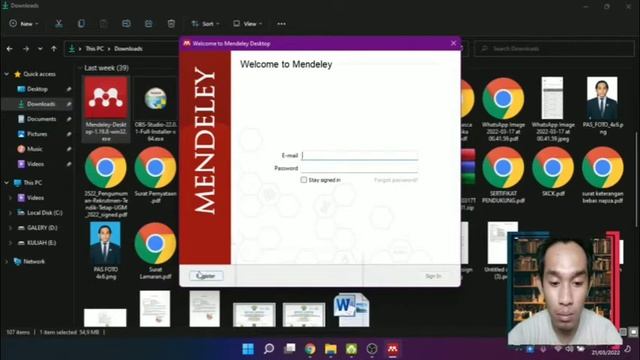Open the View dropdown in Explorer
This screenshot has height=360, width=640.
pos(247,24)
